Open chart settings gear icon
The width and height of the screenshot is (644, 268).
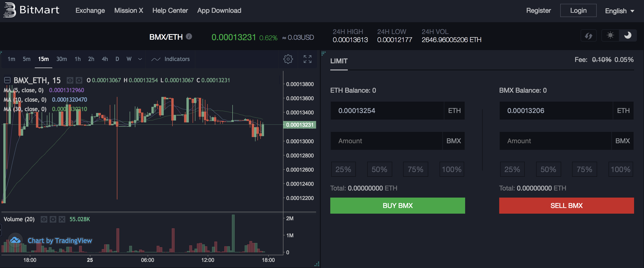click(288, 59)
